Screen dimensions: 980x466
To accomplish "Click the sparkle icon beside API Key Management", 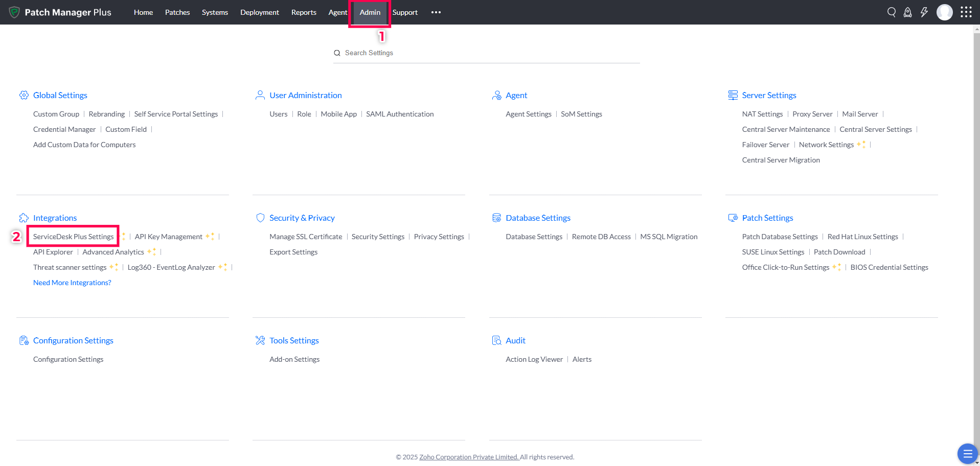I will point(210,236).
